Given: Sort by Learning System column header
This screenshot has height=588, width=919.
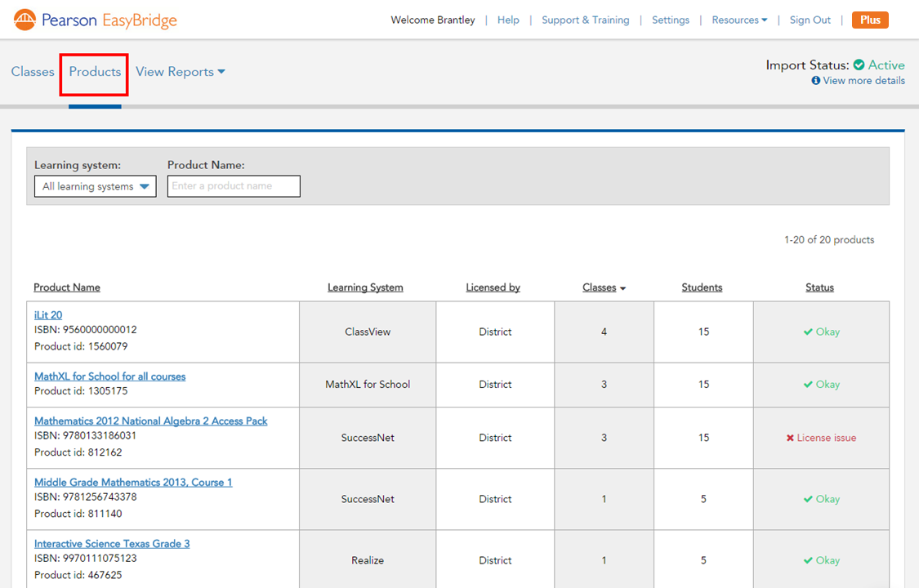Looking at the screenshot, I should click(x=365, y=287).
